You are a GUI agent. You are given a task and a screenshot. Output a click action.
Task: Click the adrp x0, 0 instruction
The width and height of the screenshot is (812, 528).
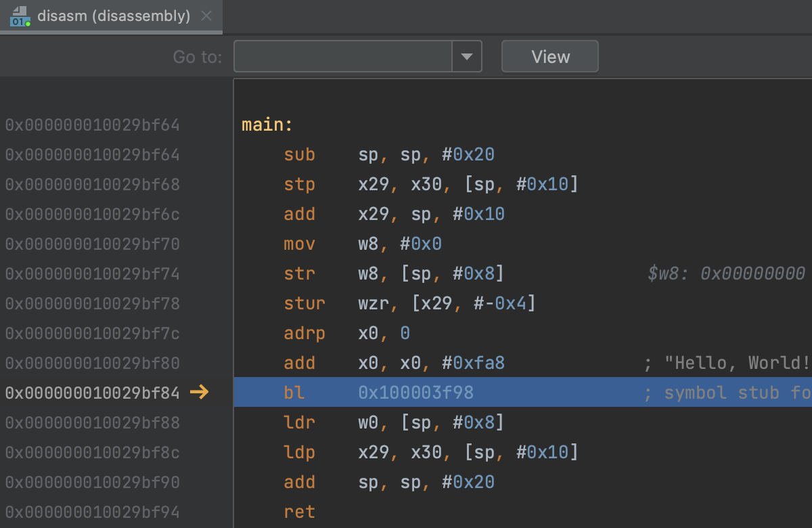(x=346, y=333)
